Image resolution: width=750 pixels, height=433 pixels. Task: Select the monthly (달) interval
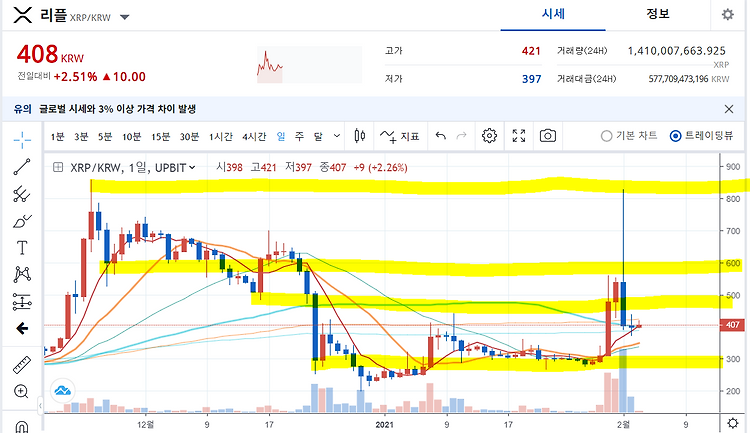(318, 137)
